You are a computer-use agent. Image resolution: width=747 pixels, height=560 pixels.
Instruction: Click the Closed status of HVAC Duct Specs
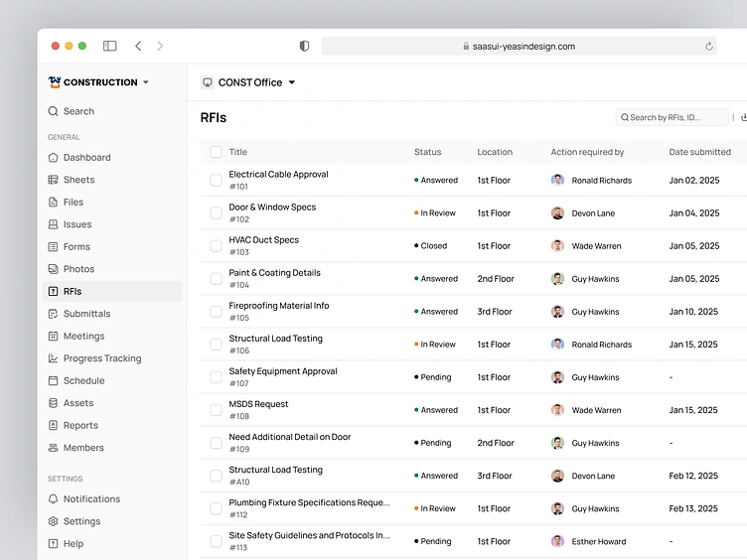(430, 245)
